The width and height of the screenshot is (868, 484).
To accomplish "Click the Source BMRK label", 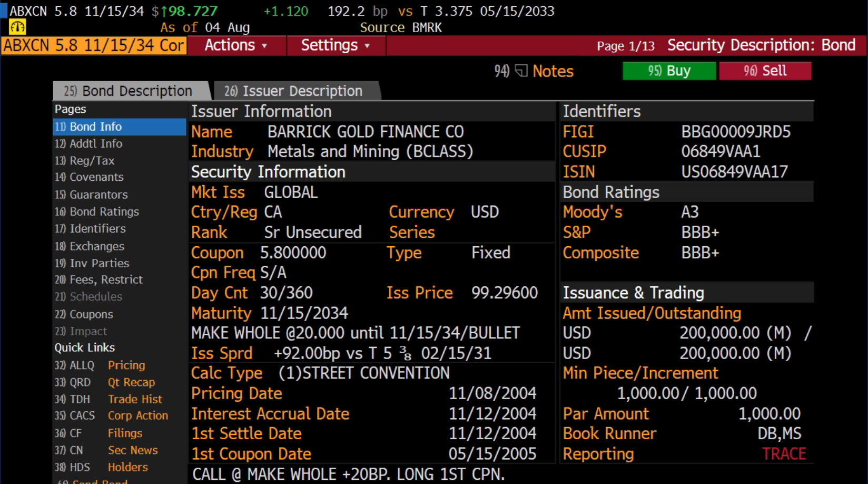I will tap(401, 28).
